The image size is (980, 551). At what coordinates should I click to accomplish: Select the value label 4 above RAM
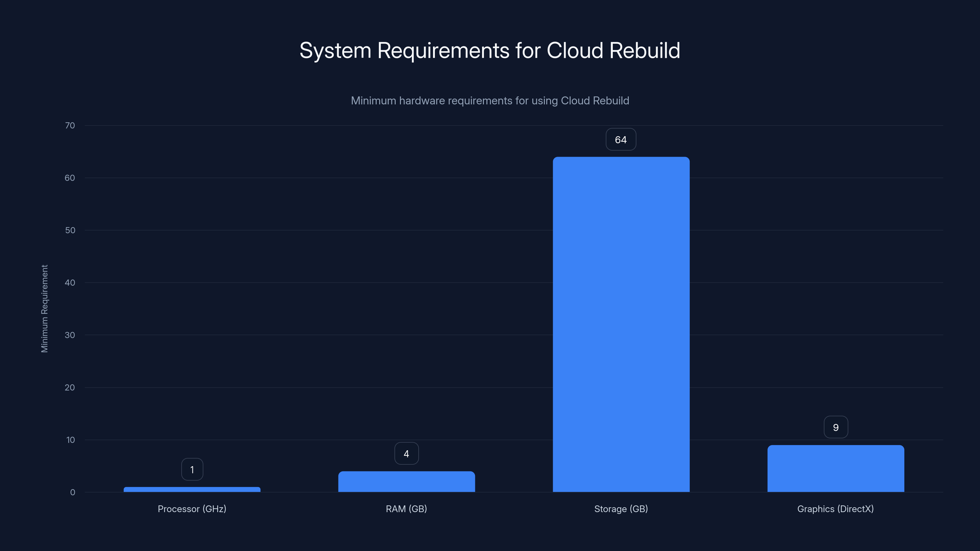[406, 454]
